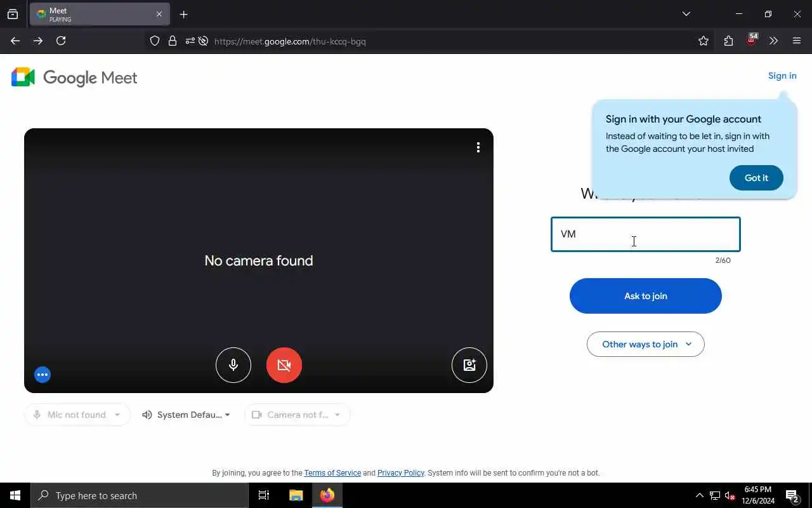Open the notifications action center

[792, 495]
